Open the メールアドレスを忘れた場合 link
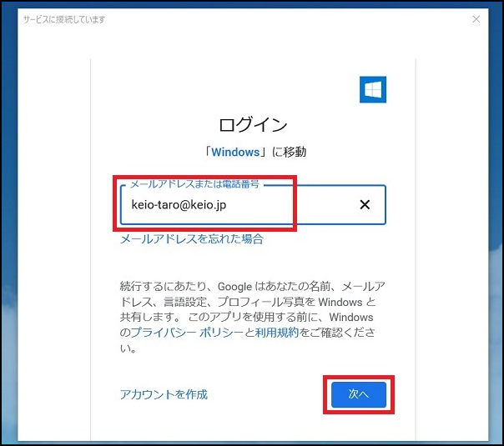 [x=192, y=239]
